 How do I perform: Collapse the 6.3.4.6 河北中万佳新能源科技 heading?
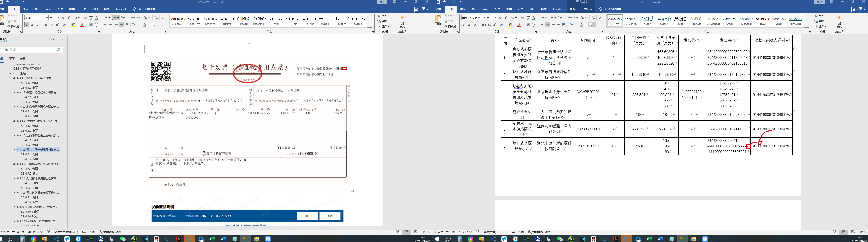14,150
